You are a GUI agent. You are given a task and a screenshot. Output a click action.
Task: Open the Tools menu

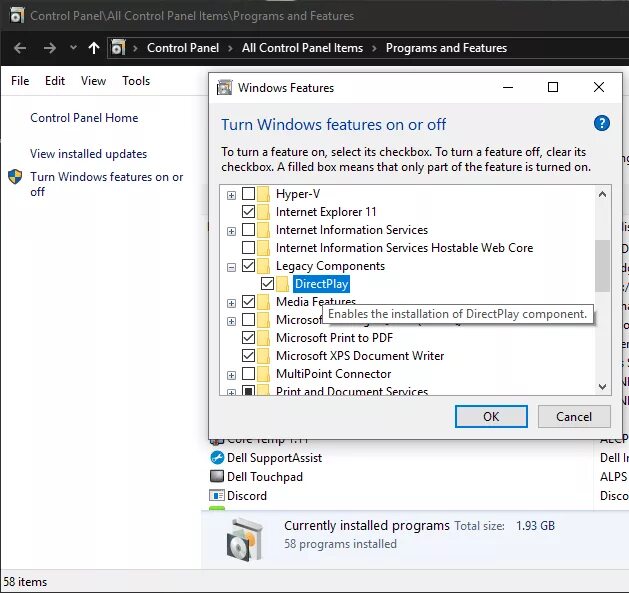[x=136, y=81]
